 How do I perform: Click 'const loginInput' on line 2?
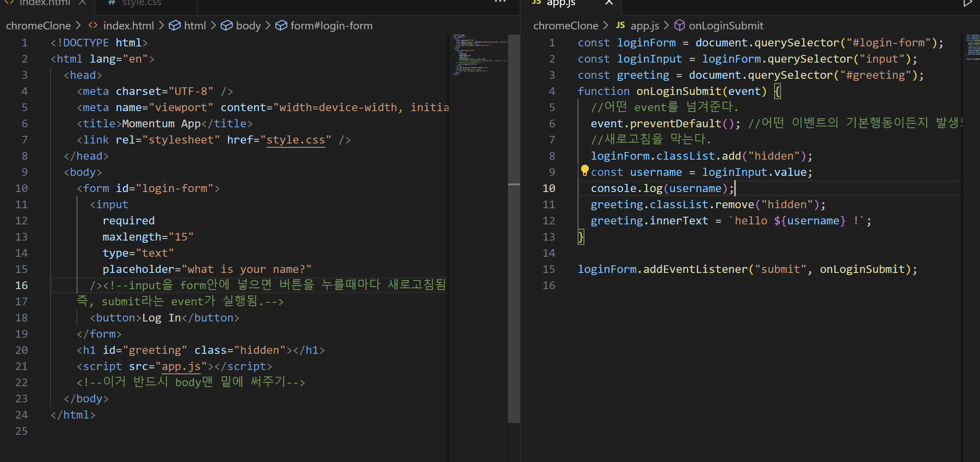[x=630, y=59]
